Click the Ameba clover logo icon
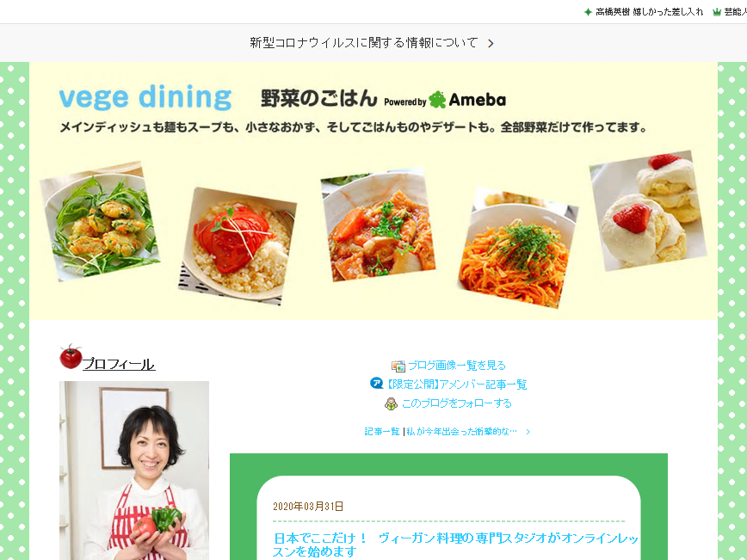 (x=437, y=100)
